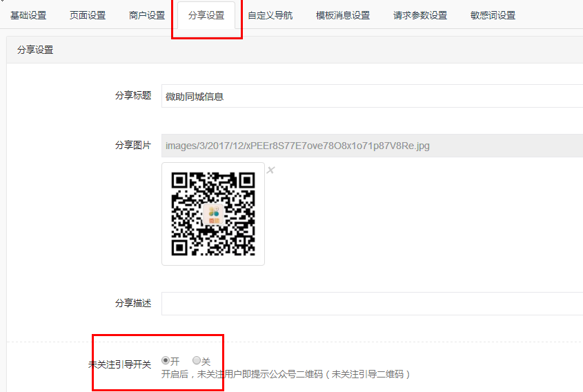The width and height of the screenshot is (583, 392).
Task: Switch to the 请求参数设置 tab
Action: [x=420, y=15]
